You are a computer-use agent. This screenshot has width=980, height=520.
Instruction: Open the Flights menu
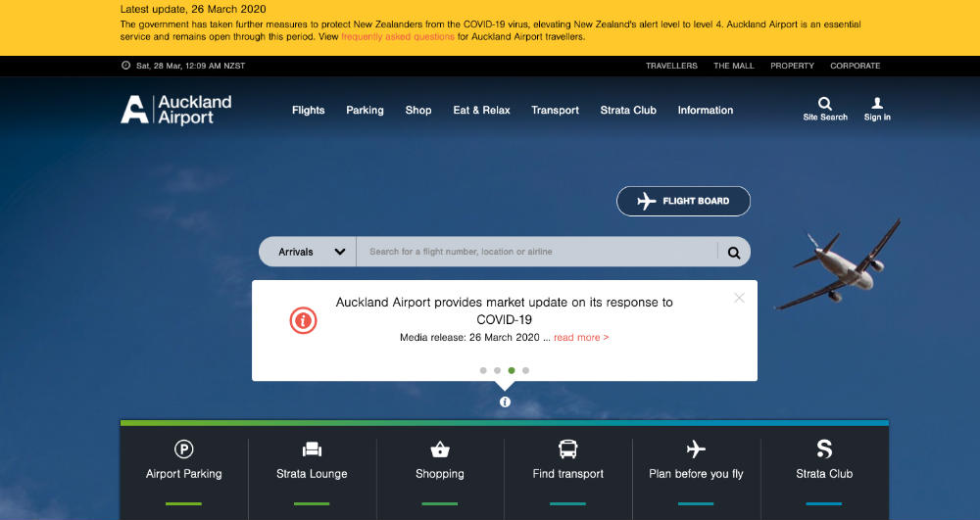click(308, 110)
